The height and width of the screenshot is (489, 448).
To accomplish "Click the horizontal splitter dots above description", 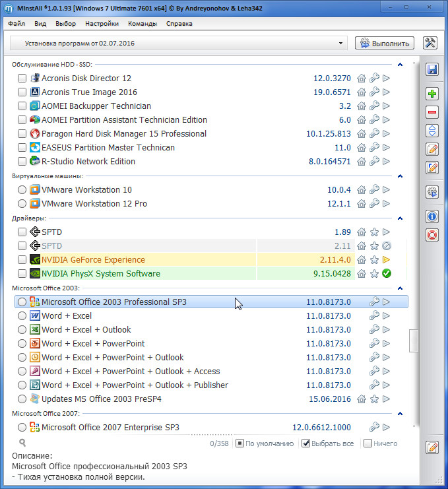I will (x=212, y=434).
